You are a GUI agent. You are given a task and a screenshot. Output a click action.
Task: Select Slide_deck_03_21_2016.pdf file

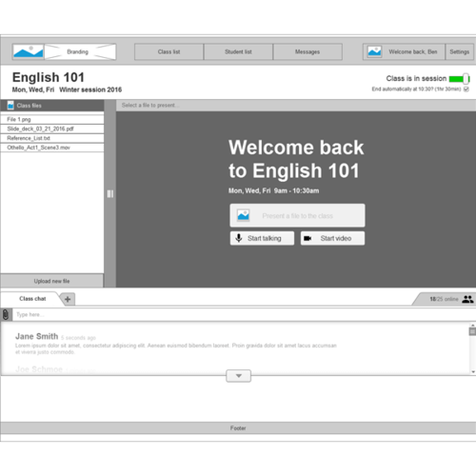pos(52,129)
